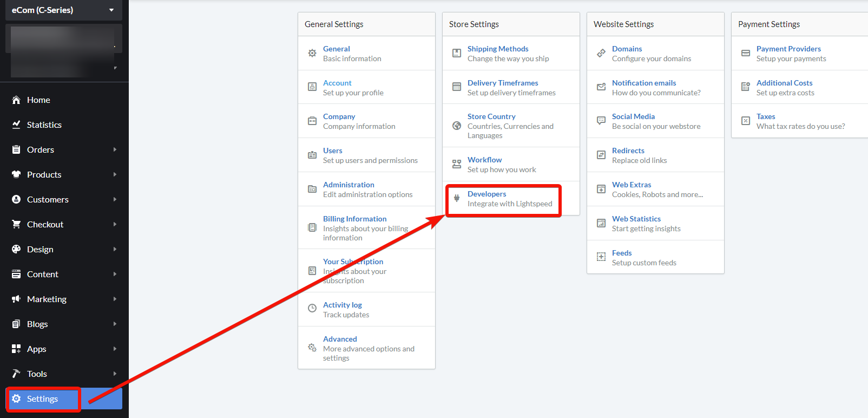Open the Notification emails link
Screen dimensions: 868x418
pos(644,83)
